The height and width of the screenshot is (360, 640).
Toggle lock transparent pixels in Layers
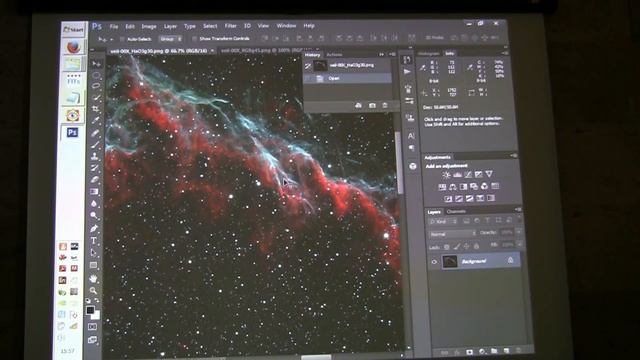point(446,247)
